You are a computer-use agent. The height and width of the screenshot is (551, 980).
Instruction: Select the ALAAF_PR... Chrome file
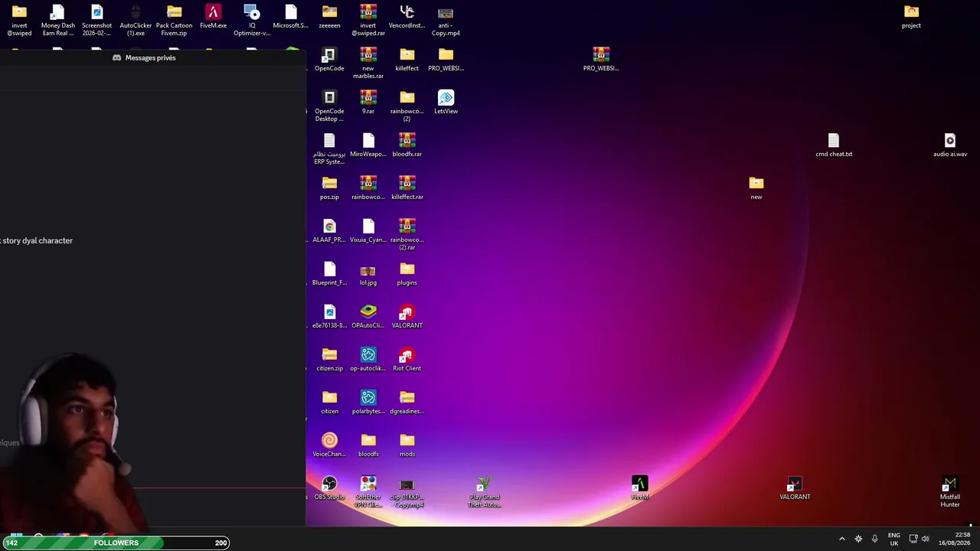click(329, 231)
